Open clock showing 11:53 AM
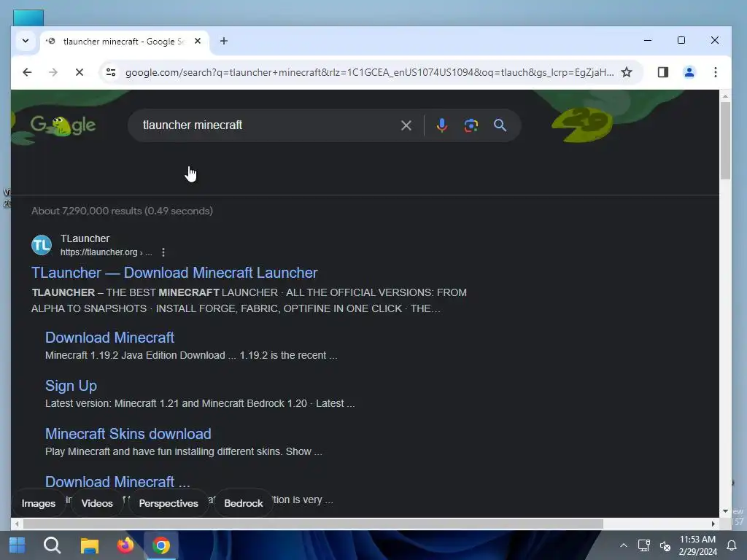The image size is (747, 560). pos(697,545)
